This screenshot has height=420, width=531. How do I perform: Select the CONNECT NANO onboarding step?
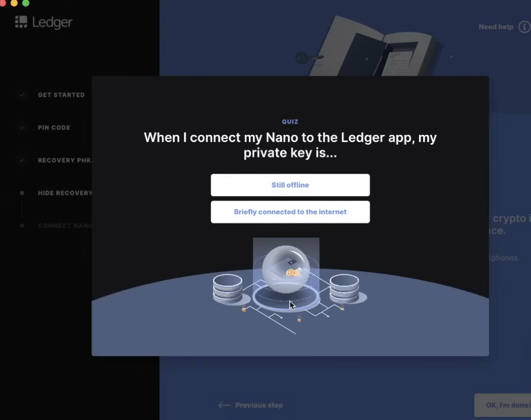pos(65,226)
